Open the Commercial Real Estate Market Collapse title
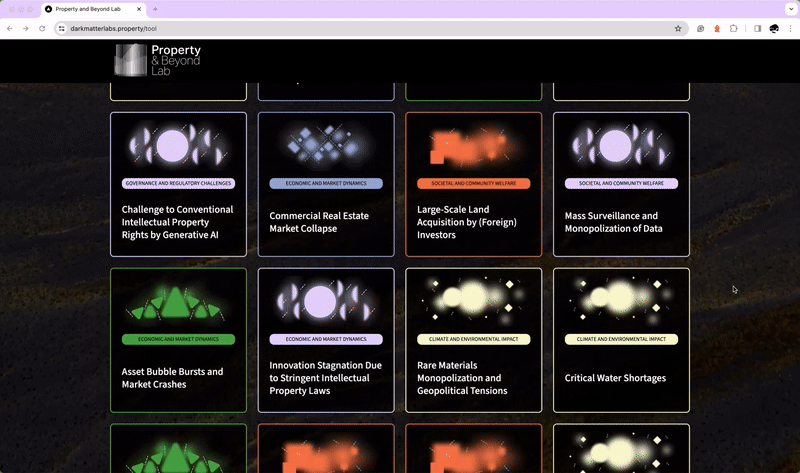This screenshot has width=800, height=473. 319,222
